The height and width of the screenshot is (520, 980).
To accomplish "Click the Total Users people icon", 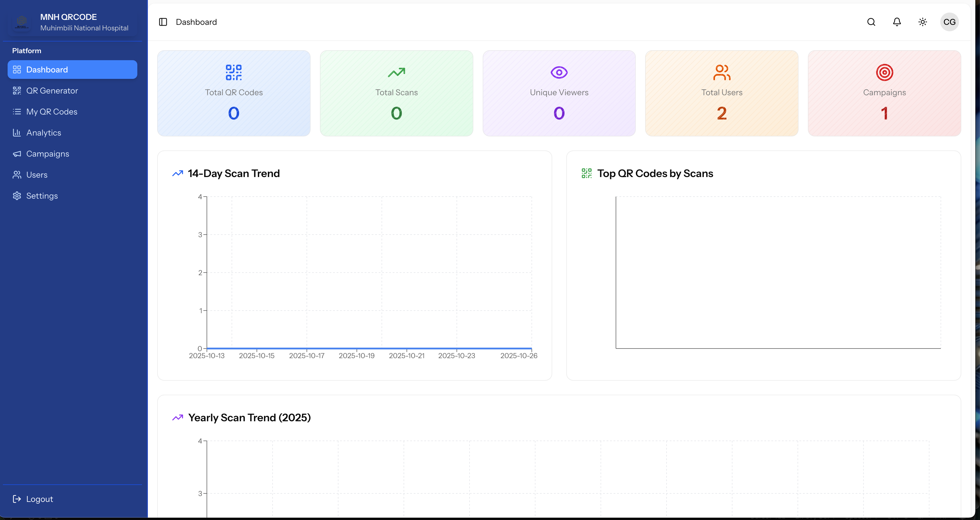I will (x=722, y=72).
